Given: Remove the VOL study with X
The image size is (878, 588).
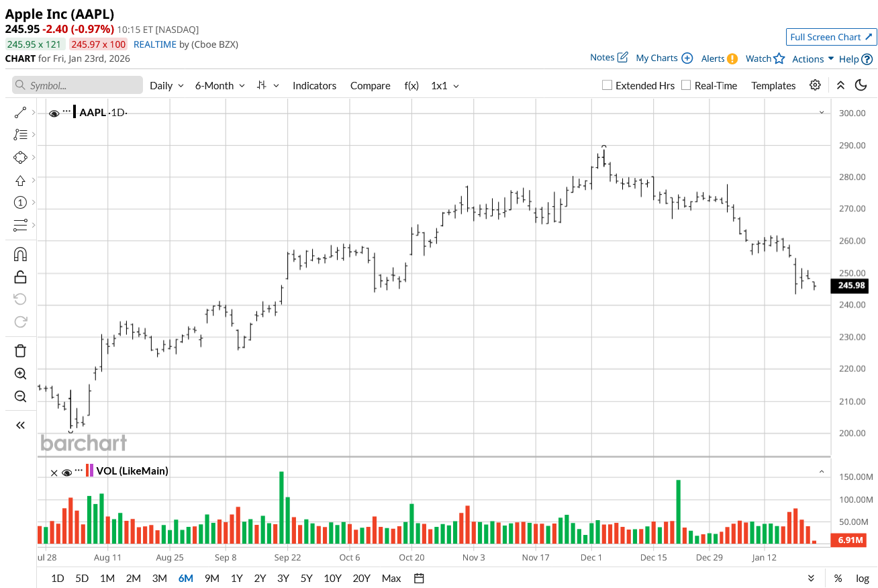Looking at the screenshot, I should click(x=54, y=472).
